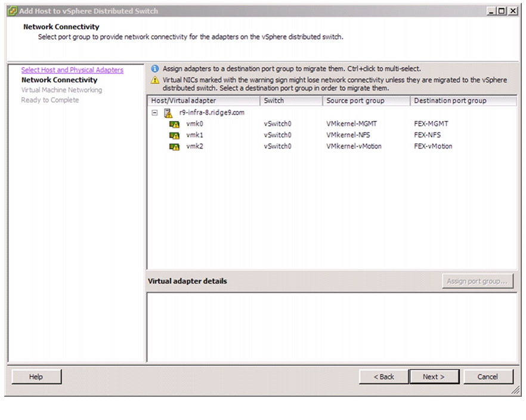
Task: Go back with the Back button
Action: [x=384, y=376]
